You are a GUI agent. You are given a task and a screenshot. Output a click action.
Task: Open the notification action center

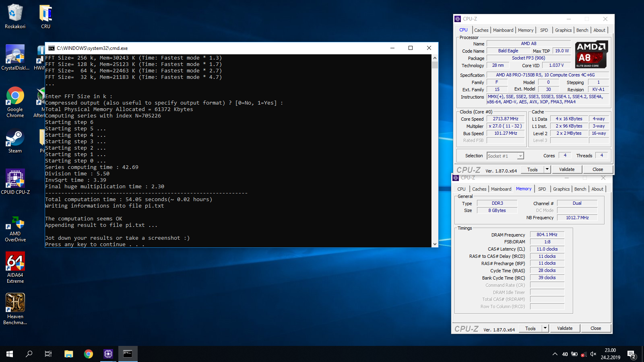tap(632, 354)
